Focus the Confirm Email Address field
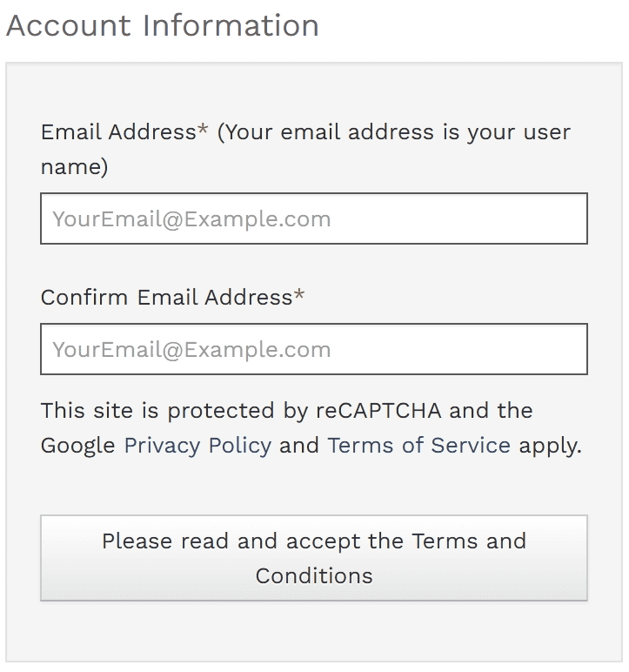 pyautogui.click(x=313, y=349)
